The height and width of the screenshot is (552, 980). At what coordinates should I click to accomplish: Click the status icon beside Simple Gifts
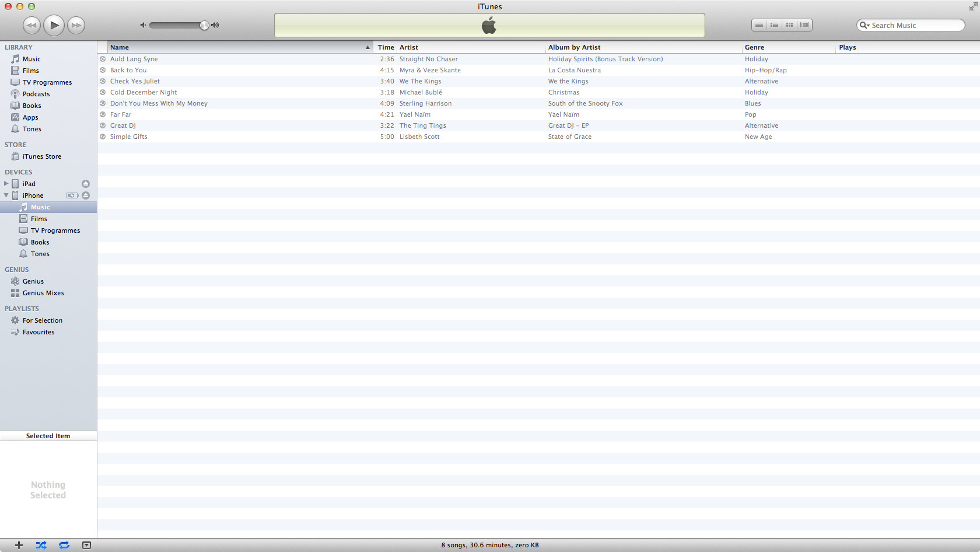pos(103,137)
